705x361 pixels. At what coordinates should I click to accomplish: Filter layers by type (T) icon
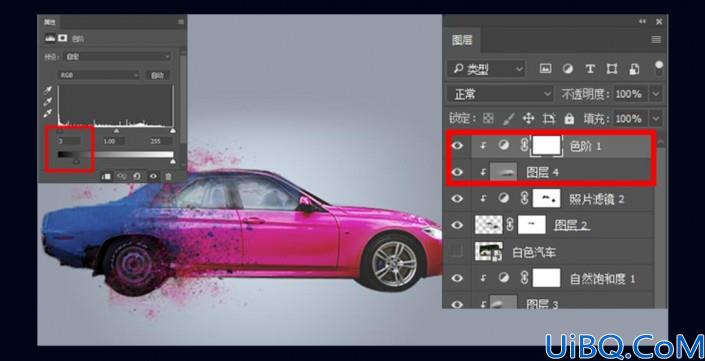(x=590, y=69)
